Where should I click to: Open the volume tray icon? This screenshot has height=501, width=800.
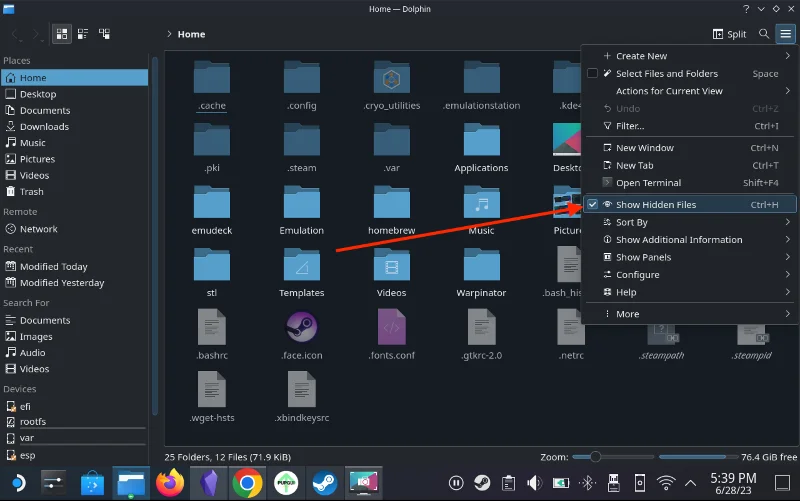[x=534, y=483]
